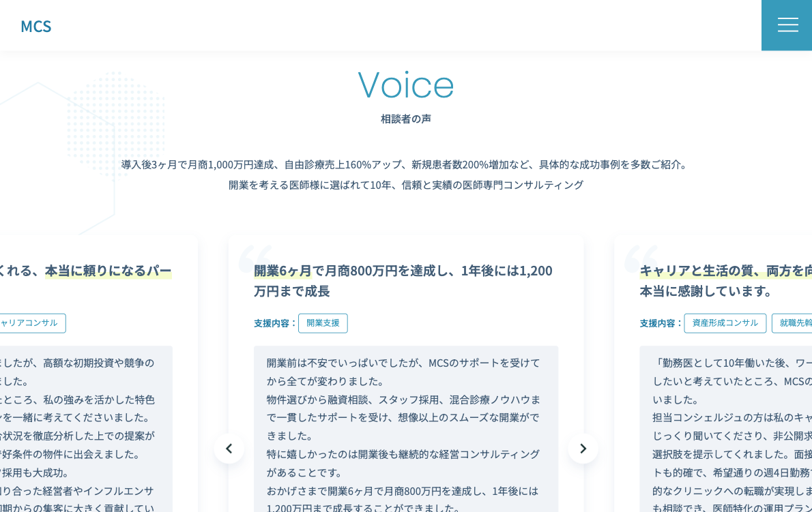Show the next testimonial slide
The image size is (812, 512).
[583, 449]
